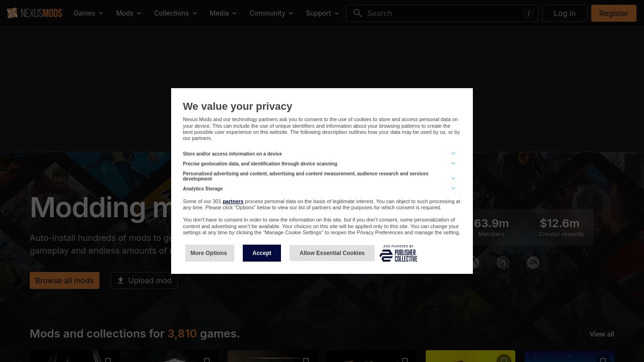The height and width of the screenshot is (362, 644).
Task: Click More Options in cookie dialog
Action: click(209, 253)
